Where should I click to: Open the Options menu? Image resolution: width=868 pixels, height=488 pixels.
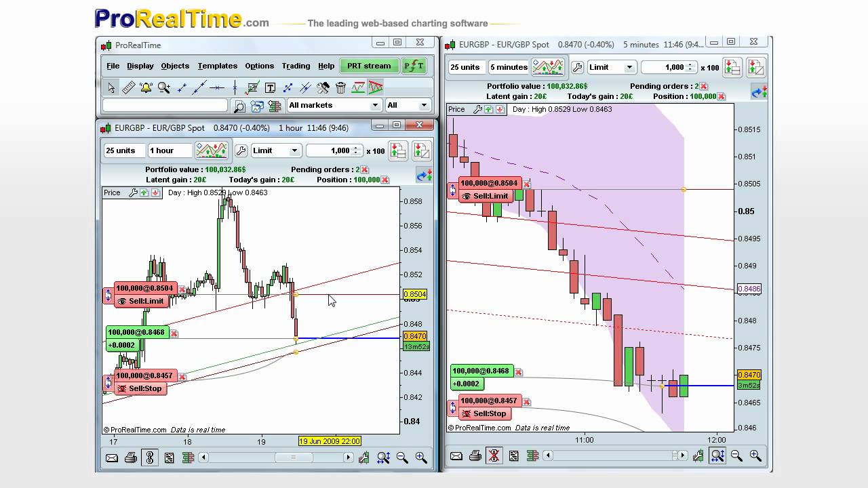(x=260, y=66)
